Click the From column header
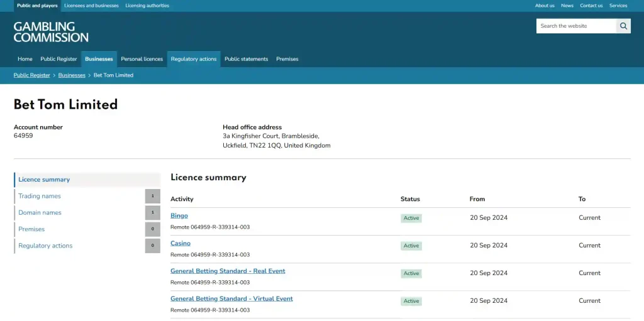 coord(477,199)
